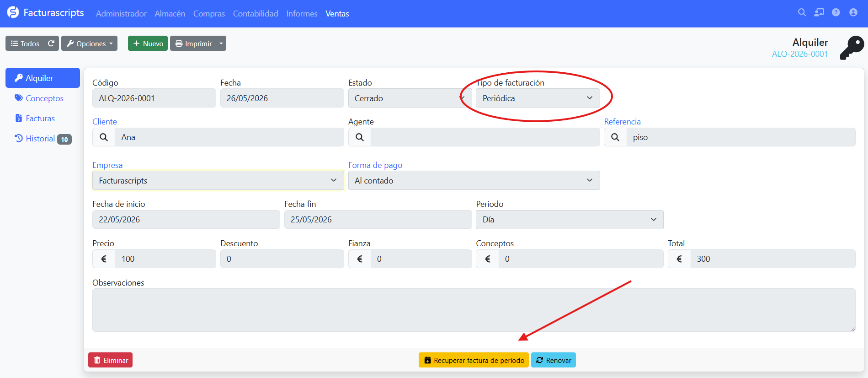Screen dimensions: 868x378
Task: Click the Empresa label link
Action: (107, 165)
